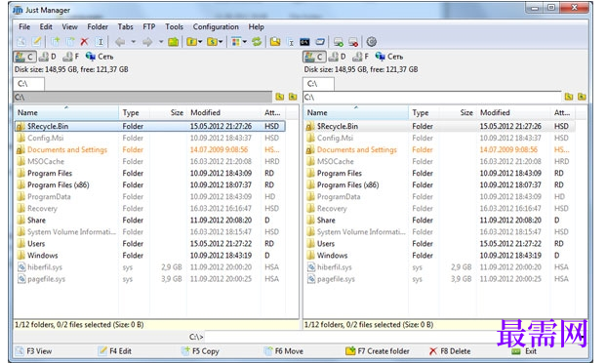Viewport: 606px width, 364px height.
Task: Select the right panel C:\ tab
Action: [x=318, y=84]
